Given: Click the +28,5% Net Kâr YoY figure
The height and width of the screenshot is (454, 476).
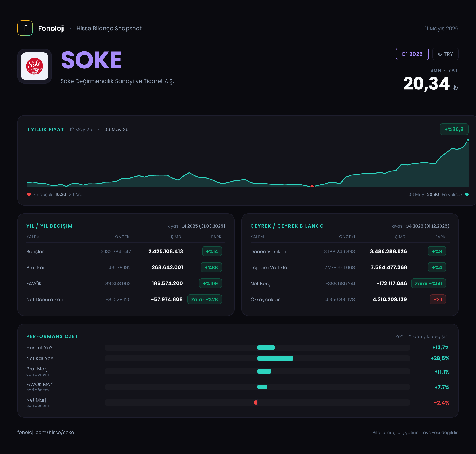Looking at the screenshot, I should tap(440, 358).
